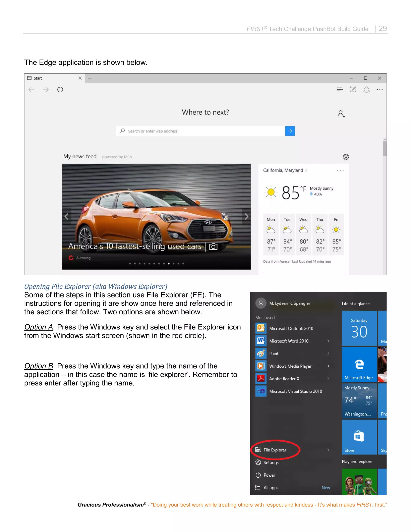Viewport: 411px width, 532px height.
Task: Click the Edge Share icon
Action: coord(366,90)
